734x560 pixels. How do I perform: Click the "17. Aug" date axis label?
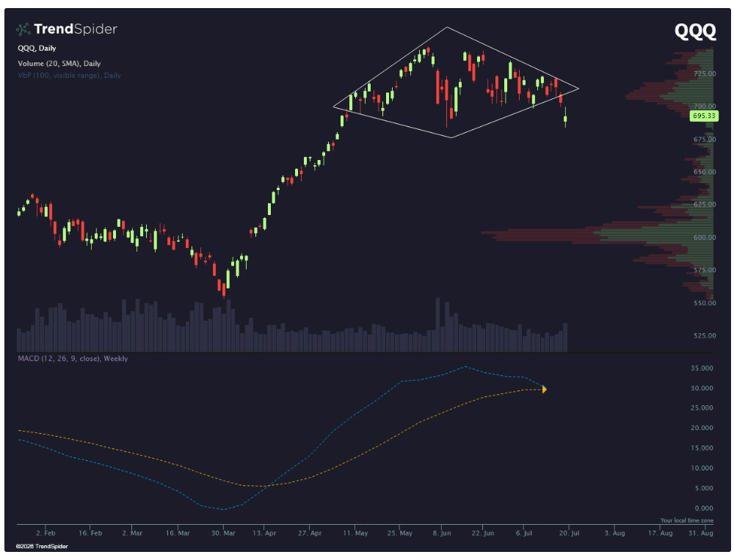click(660, 534)
